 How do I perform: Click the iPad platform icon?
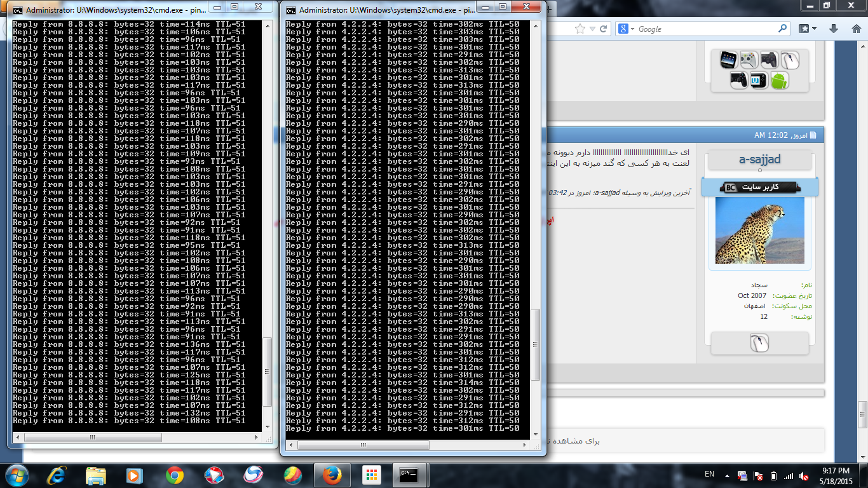(x=728, y=60)
